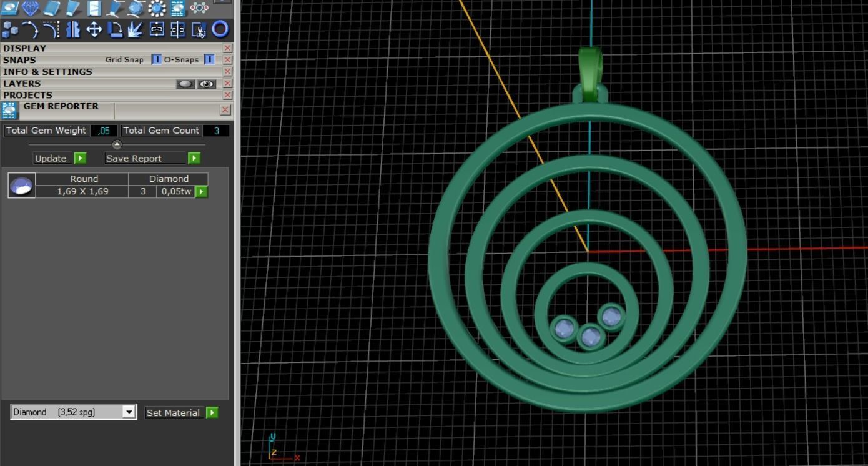The width and height of the screenshot is (868, 466).
Task: Toggle the O-Snaps switch
Action: click(x=209, y=60)
